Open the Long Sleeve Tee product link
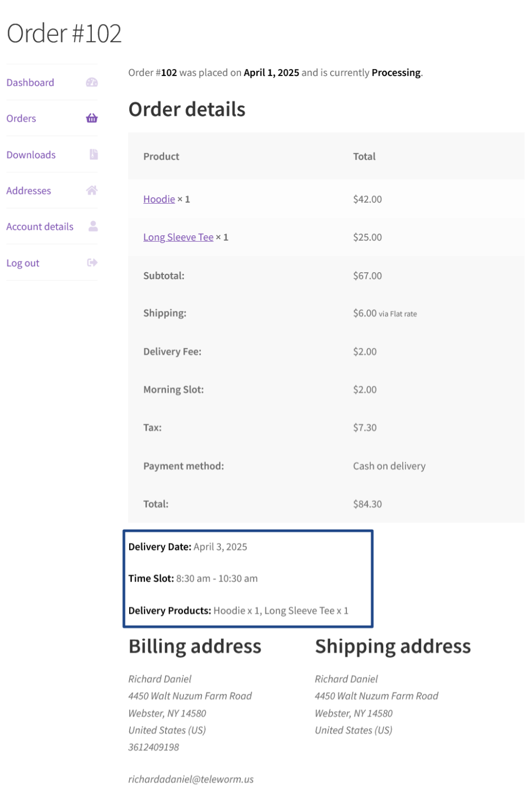The width and height of the screenshot is (532, 803). point(178,237)
